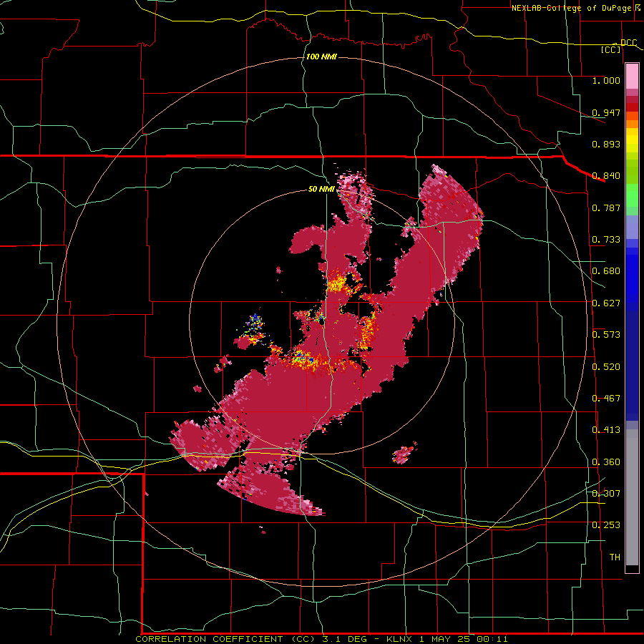Pick the bright green color bar segment
The image size is (644, 644).
click(x=632, y=195)
